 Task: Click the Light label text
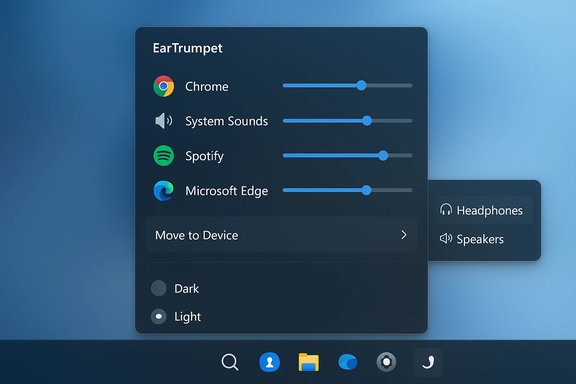pos(187,317)
